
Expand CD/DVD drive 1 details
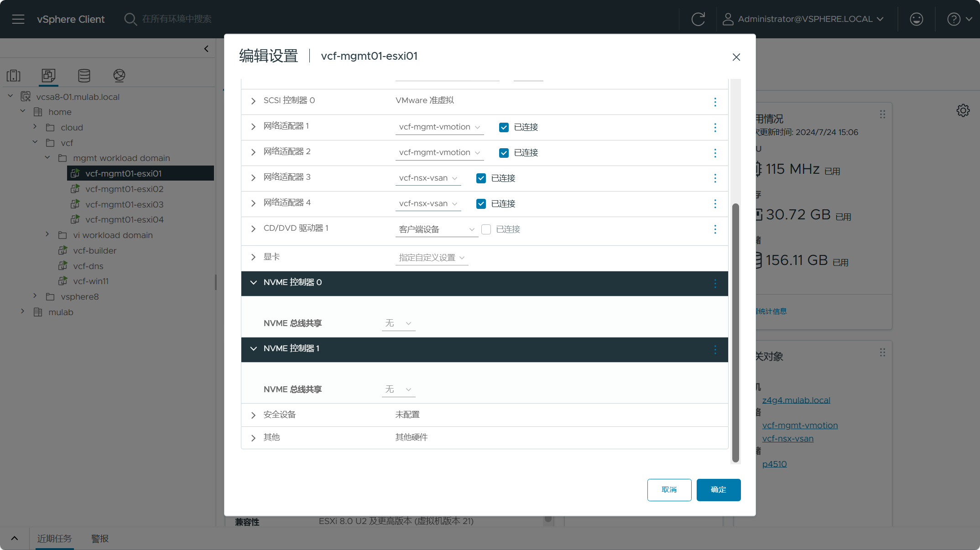(253, 228)
